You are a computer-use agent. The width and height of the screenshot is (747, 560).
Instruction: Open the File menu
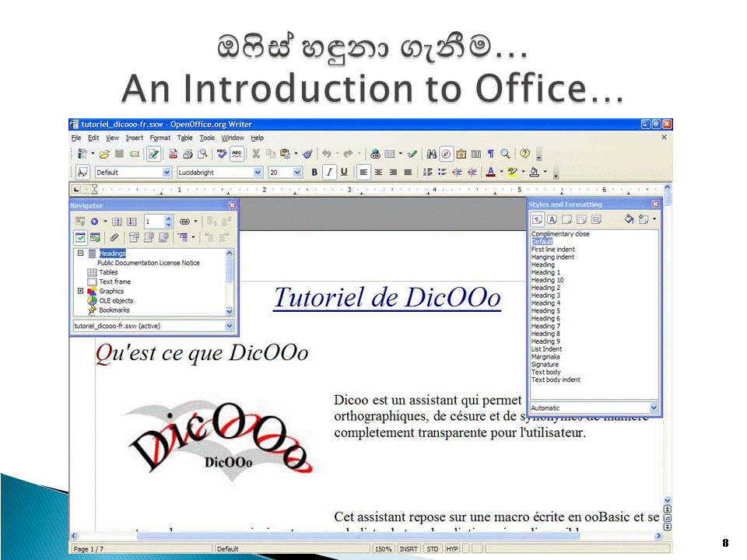click(76, 138)
